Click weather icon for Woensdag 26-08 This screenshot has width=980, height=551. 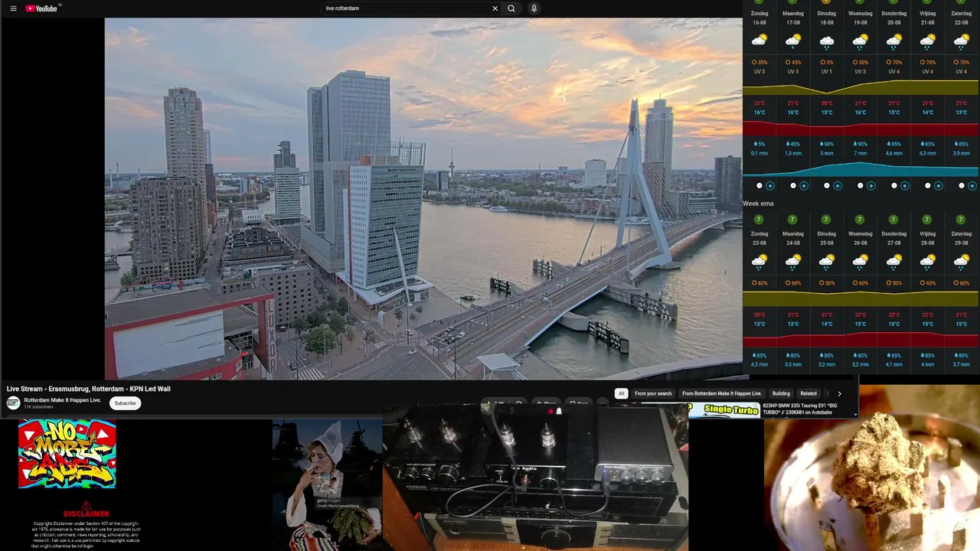[861, 262]
